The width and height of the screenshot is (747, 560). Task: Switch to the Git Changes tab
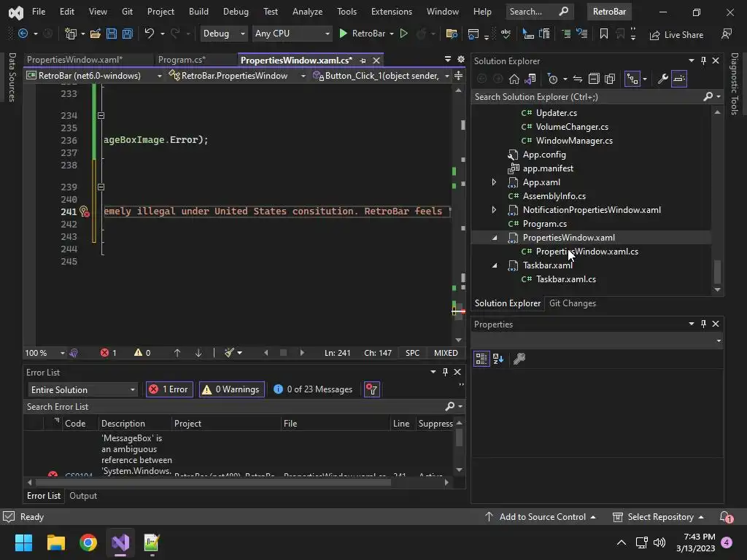(x=572, y=303)
